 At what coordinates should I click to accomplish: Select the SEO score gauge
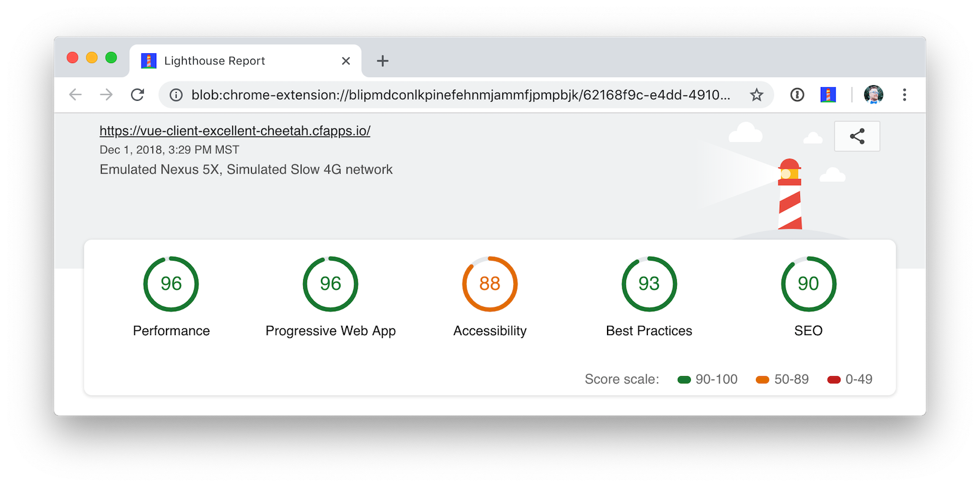(808, 284)
